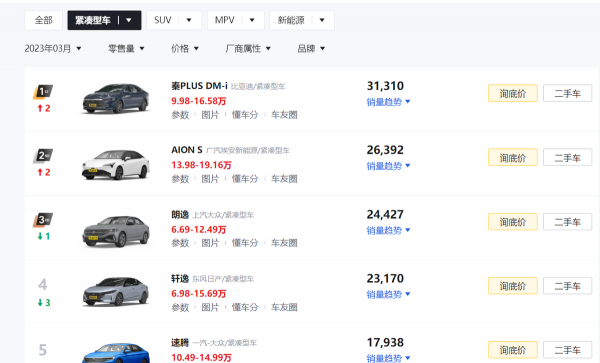
Task: View 图片 for 朗逸
Action: click(x=210, y=243)
